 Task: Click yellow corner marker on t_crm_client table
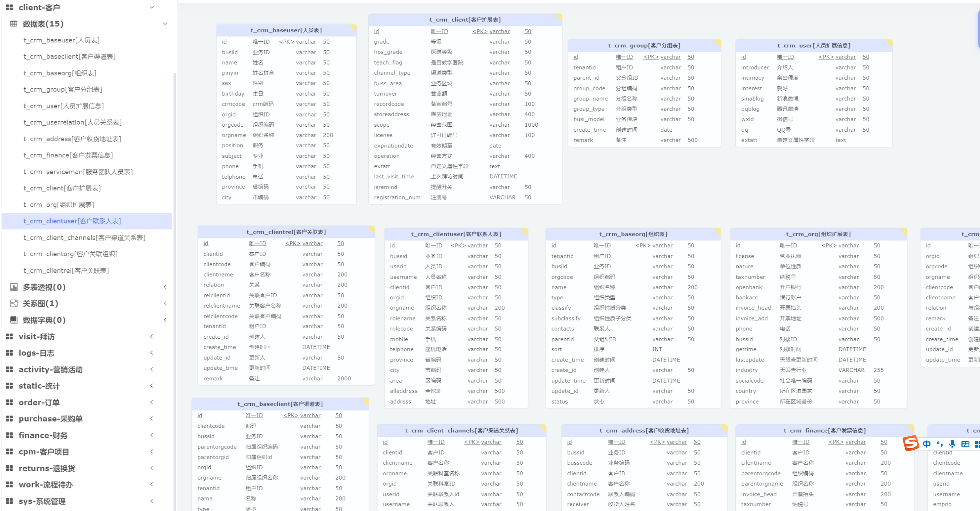[x=559, y=17]
